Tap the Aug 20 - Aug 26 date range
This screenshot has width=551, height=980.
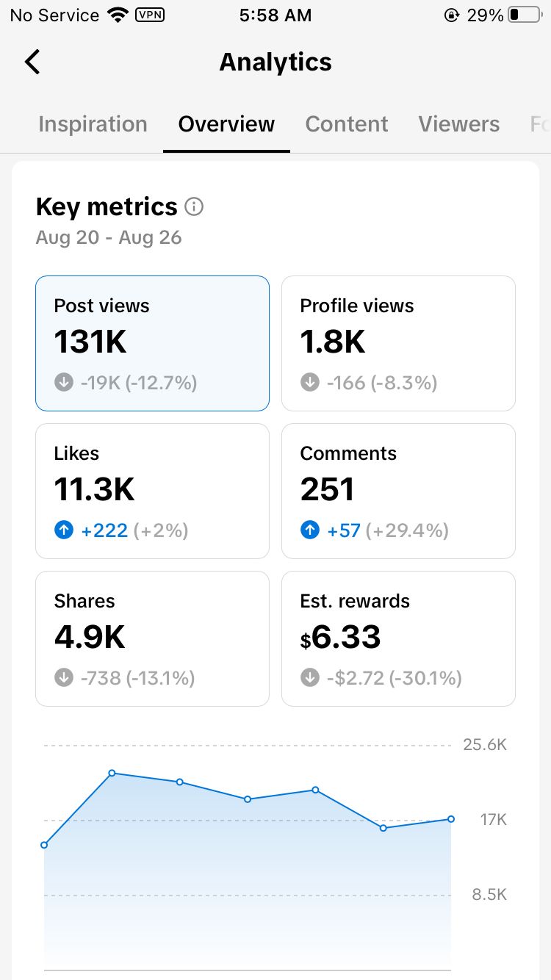109,238
